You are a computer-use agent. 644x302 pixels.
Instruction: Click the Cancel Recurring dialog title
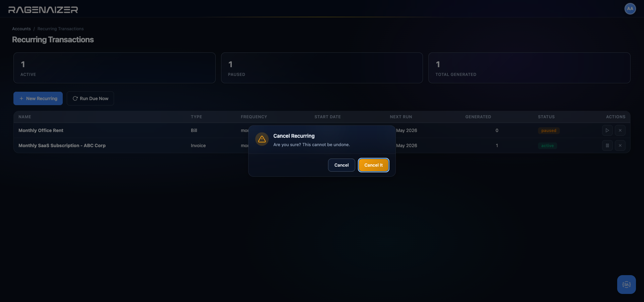tap(294, 136)
